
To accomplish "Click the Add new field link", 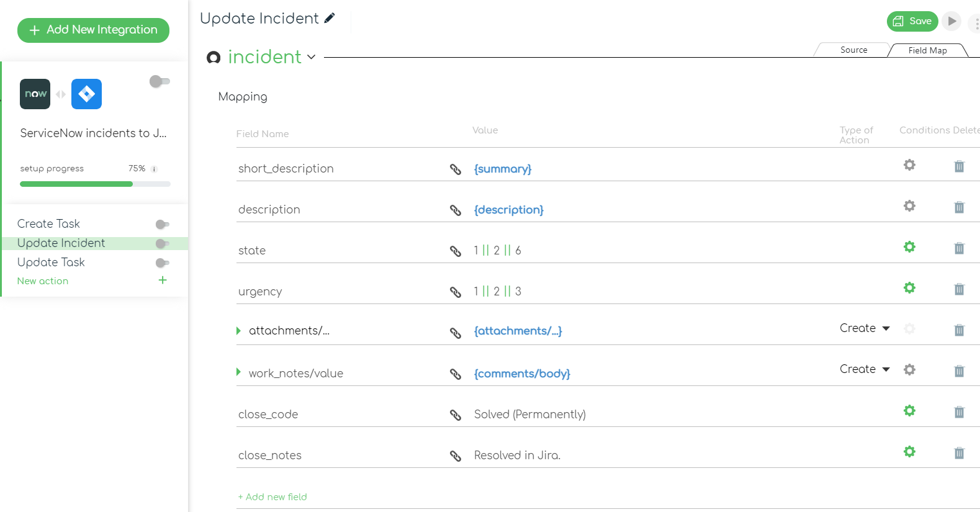I will coord(272,497).
